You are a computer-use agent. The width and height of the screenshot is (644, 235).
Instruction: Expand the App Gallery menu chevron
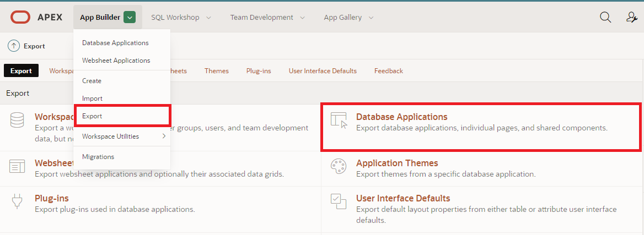click(371, 18)
